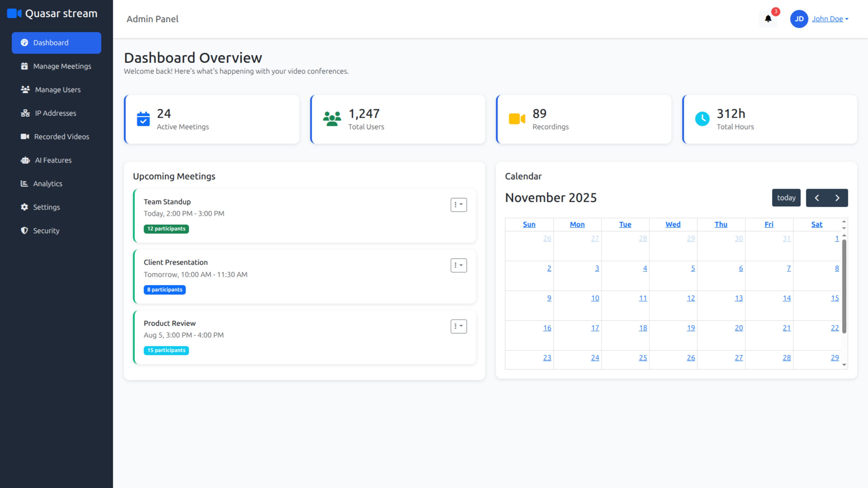
Task: Open Settings in the sidebar
Action: tap(56, 207)
